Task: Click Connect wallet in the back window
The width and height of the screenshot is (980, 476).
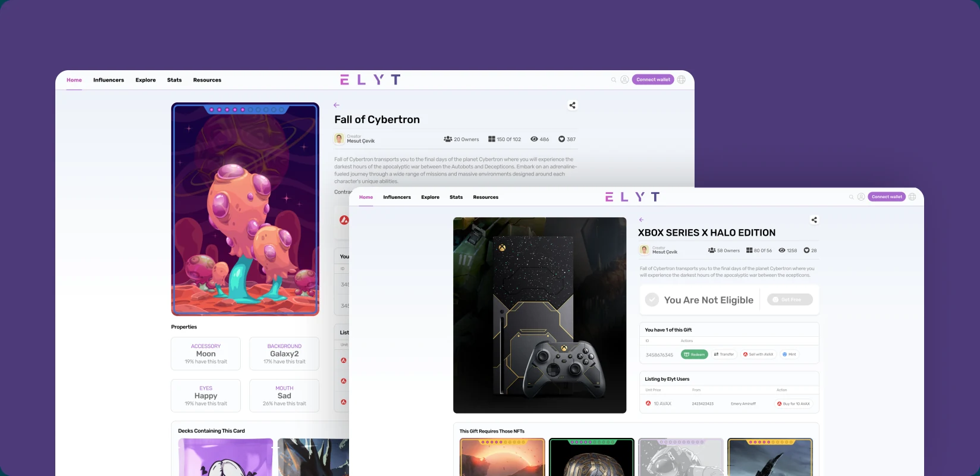Action: [653, 80]
